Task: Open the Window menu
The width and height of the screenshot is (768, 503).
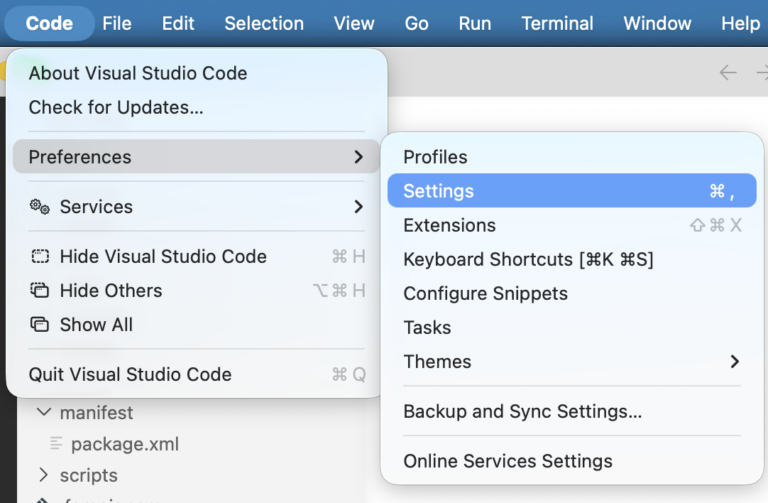Action: point(657,24)
